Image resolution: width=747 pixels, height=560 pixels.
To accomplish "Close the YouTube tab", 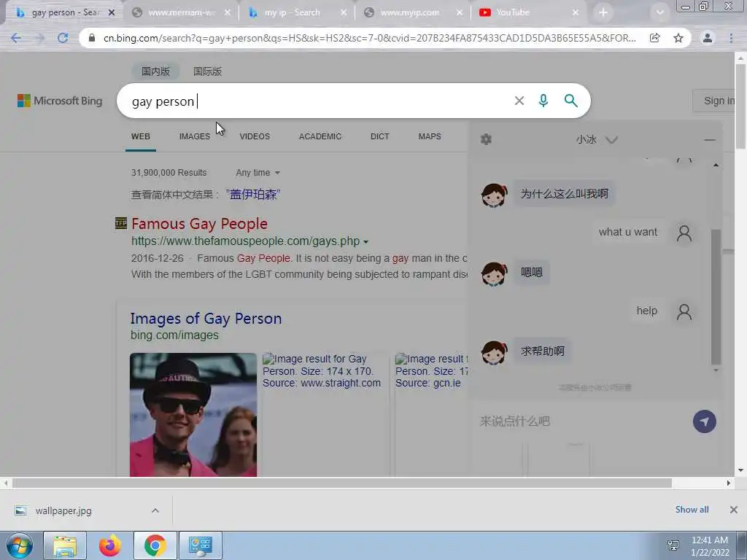I will (x=576, y=13).
